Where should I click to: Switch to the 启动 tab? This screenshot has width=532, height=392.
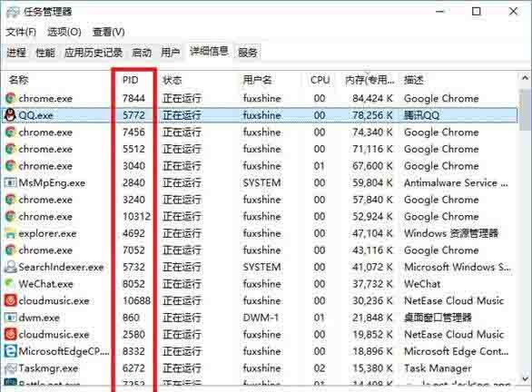coord(142,53)
